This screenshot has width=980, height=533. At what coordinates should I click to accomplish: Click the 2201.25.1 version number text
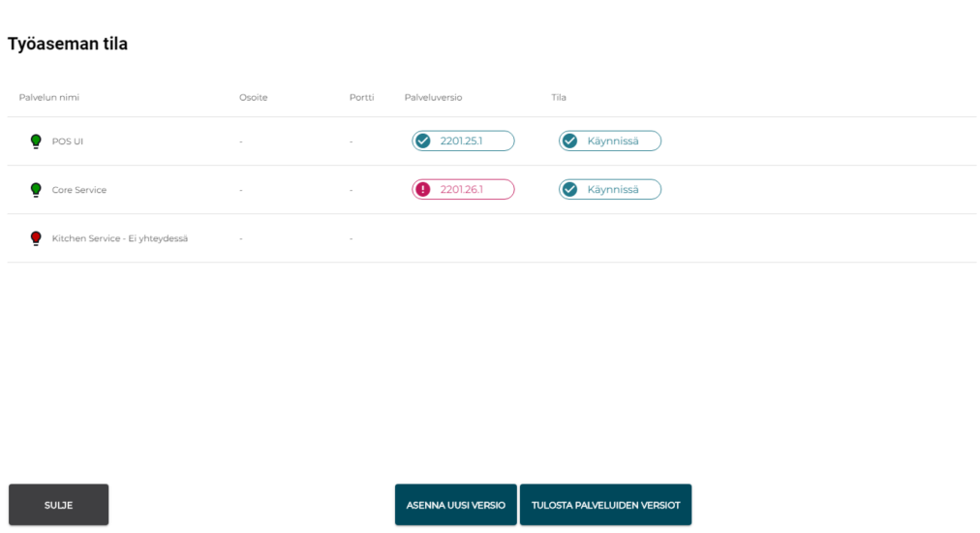[461, 141]
